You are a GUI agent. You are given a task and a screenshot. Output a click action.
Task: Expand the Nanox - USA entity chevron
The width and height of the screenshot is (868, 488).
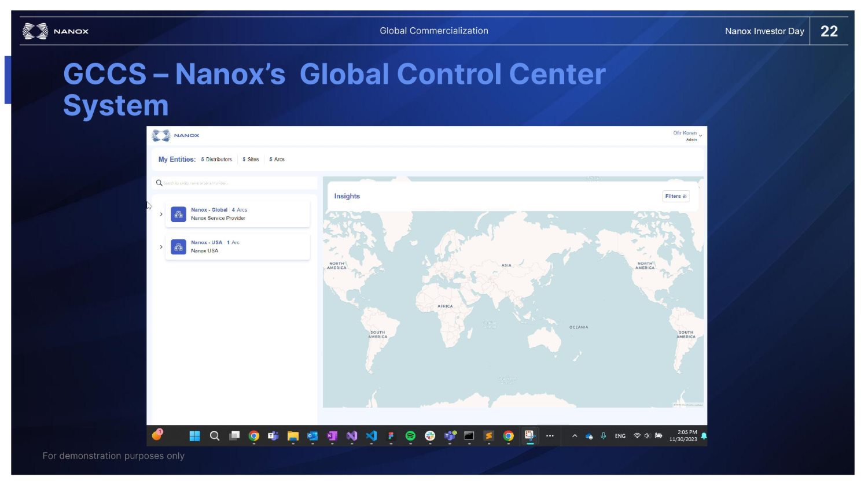point(161,247)
